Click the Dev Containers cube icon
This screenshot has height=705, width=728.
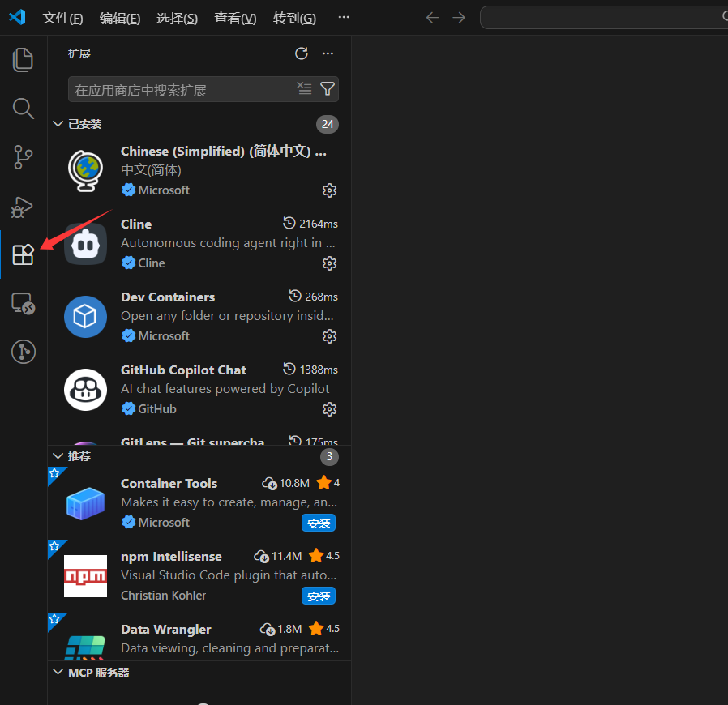click(85, 317)
